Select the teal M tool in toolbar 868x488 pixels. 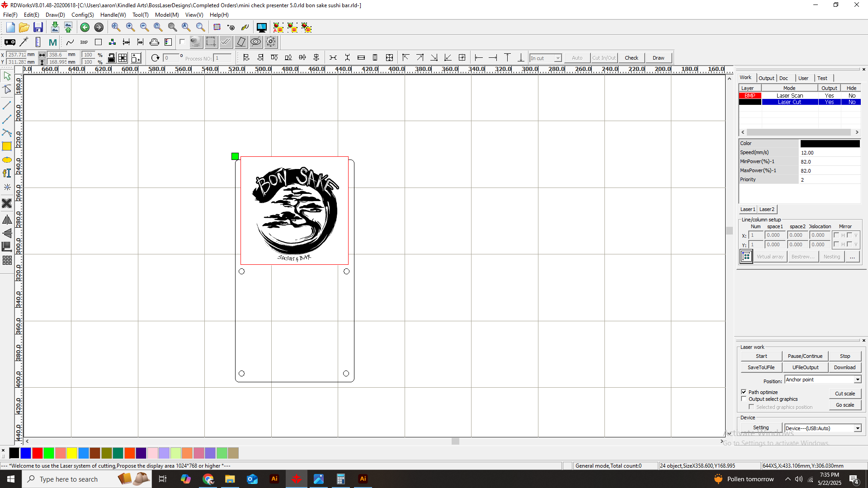click(x=53, y=42)
